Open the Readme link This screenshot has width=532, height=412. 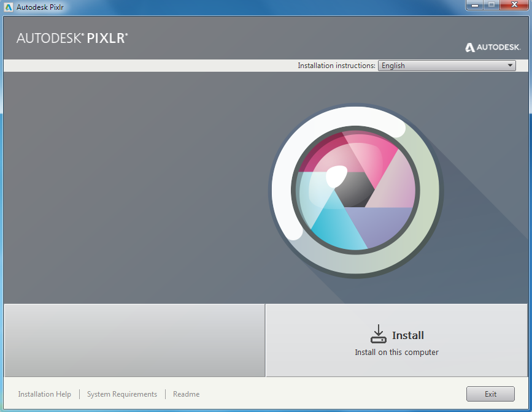pyautogui.click(x=186, y=394)
